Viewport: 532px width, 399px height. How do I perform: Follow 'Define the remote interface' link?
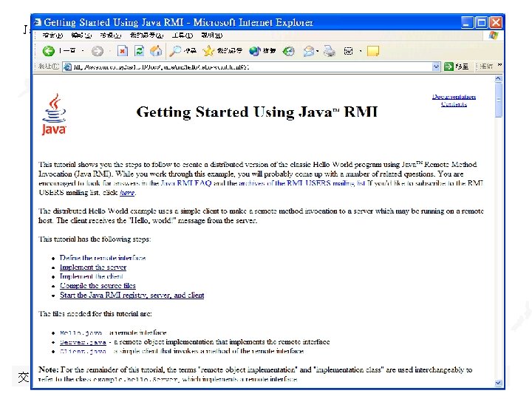(x=103, y=258)
